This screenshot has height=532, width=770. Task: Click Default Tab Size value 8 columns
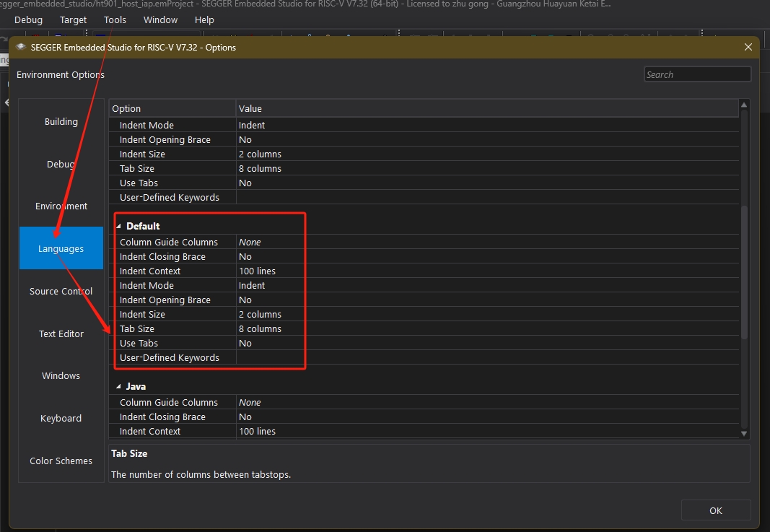click(x=261, y=328)
